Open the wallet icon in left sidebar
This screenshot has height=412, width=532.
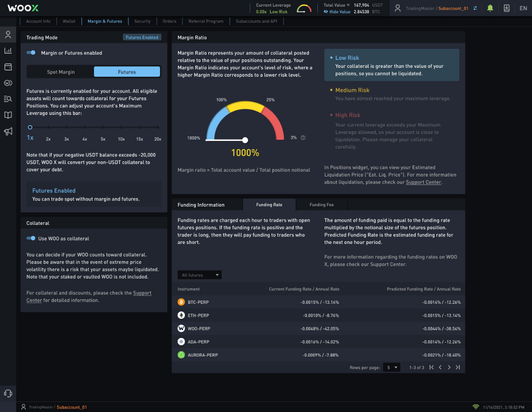[x=8, y=67]
